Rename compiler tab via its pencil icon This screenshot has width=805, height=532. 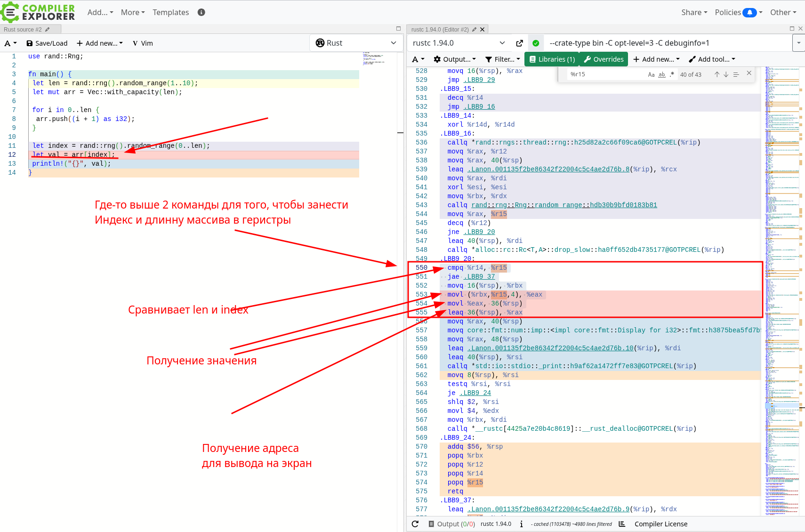coord(474,29)
